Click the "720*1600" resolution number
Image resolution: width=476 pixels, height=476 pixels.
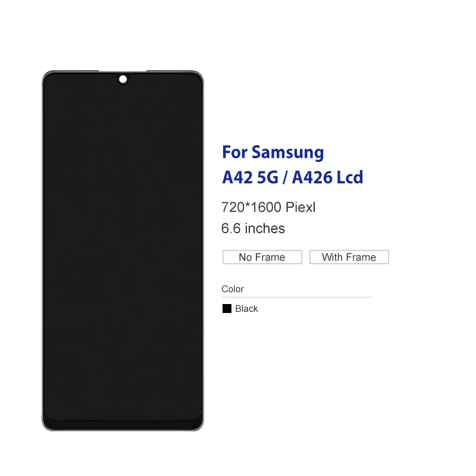click(251, 207)
